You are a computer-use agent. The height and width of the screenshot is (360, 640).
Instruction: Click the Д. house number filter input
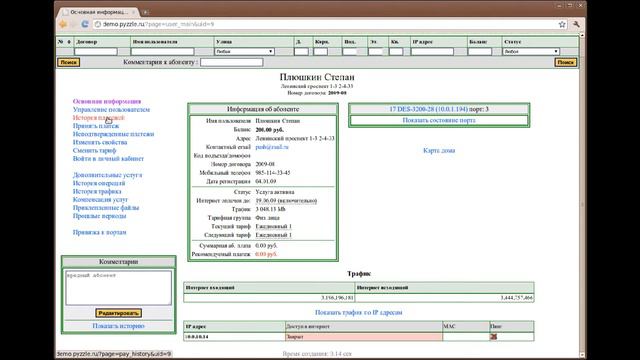click(301, 51)
